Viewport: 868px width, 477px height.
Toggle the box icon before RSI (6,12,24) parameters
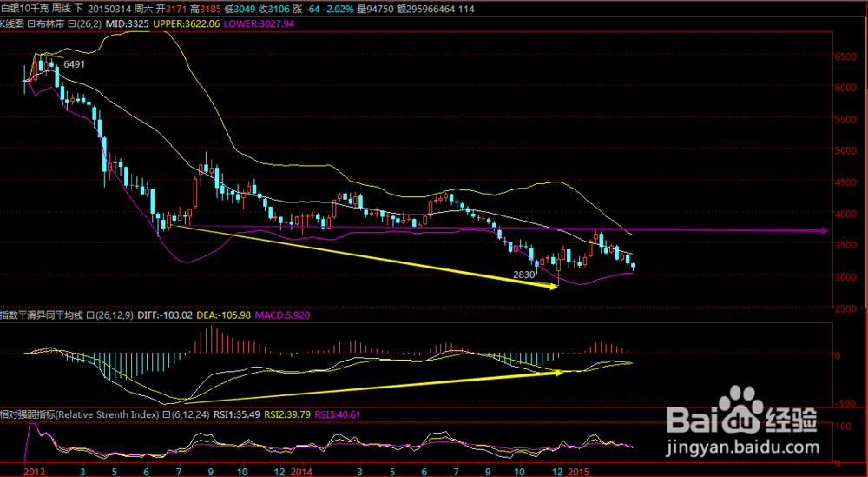[166, 414]
